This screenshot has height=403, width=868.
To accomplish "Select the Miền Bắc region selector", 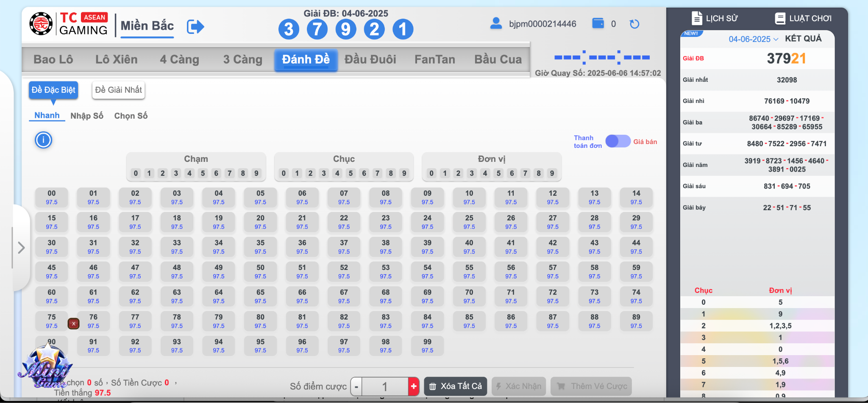I will tap(147, 26).
